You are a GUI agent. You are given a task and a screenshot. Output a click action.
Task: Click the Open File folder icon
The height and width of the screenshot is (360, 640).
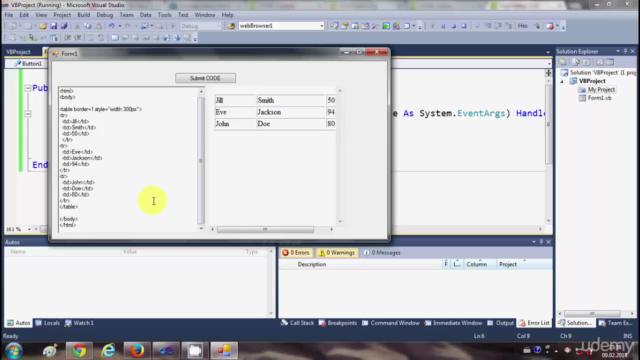[x=43, y=26]
